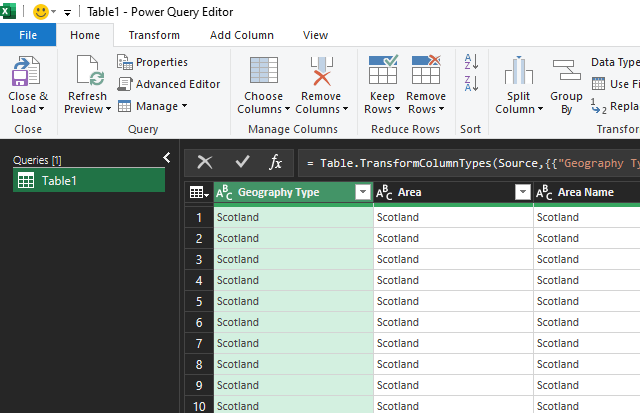
Task: Click the Area Name data type icon
Action: [544, 192]
